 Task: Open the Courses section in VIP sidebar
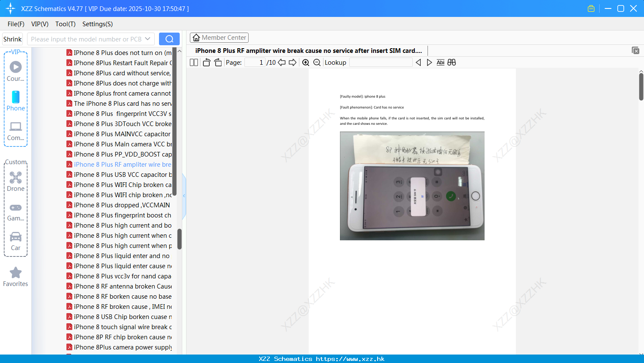16,71
